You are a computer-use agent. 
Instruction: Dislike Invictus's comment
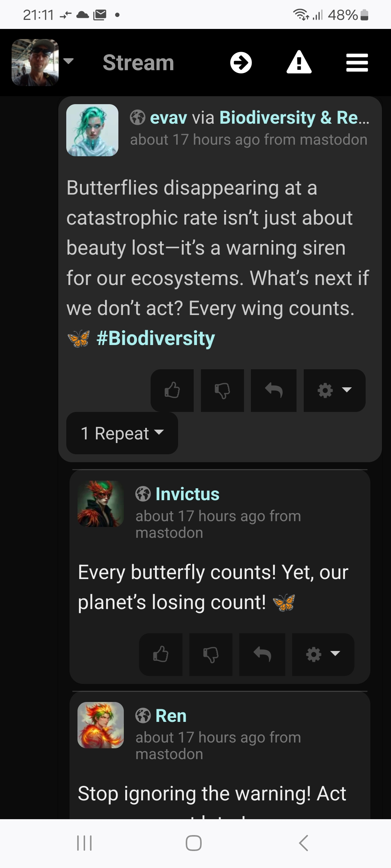click(x=211, y=654)
